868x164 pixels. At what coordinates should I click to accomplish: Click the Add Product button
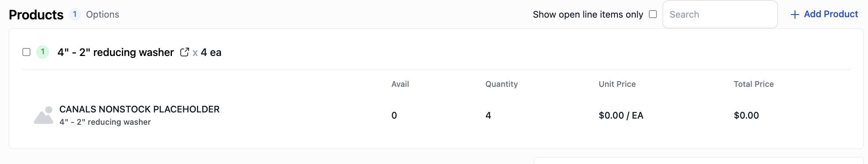point(824,14)
